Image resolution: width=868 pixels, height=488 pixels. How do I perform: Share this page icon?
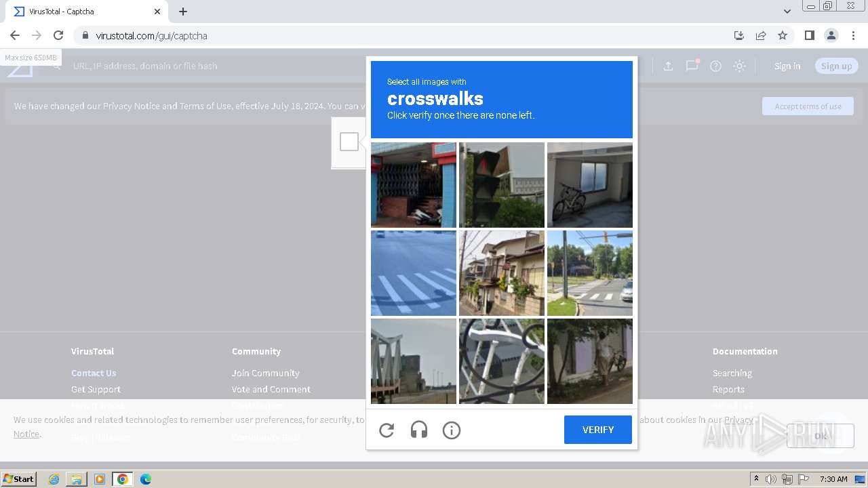pyautogui.click(x=761, y=35)
